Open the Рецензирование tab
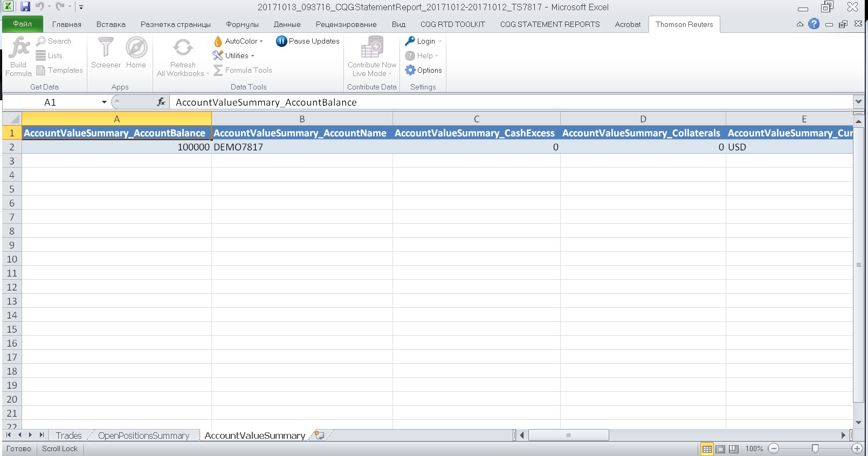Viewport: 868px width, 456px height. 346,24
